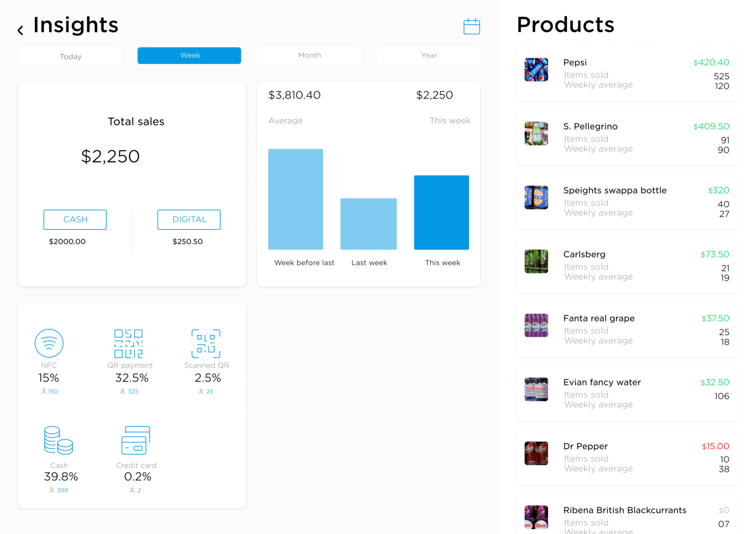Image resolution: width=756 pixels, height=534 pixels.
Task: Select the Credit card icon
Action: coord(136,440)
